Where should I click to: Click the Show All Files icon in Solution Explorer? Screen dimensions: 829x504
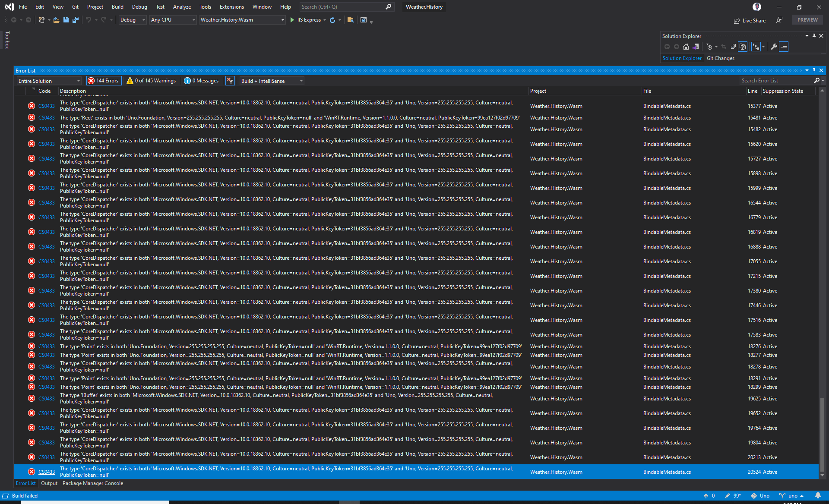pos(743,47)
